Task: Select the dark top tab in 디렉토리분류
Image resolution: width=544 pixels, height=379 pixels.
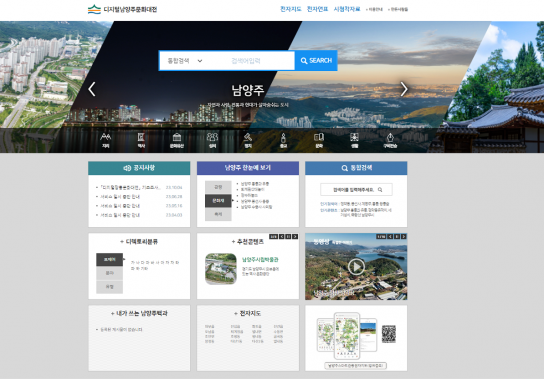Action: [x=109, y=259]
